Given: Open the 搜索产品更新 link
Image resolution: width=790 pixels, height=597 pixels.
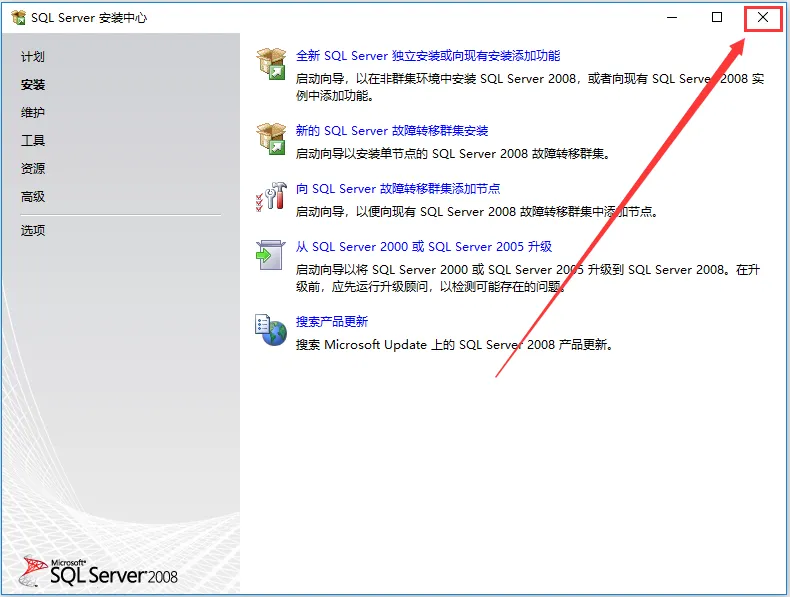Looking at the screenshot, I should [332, 322].
